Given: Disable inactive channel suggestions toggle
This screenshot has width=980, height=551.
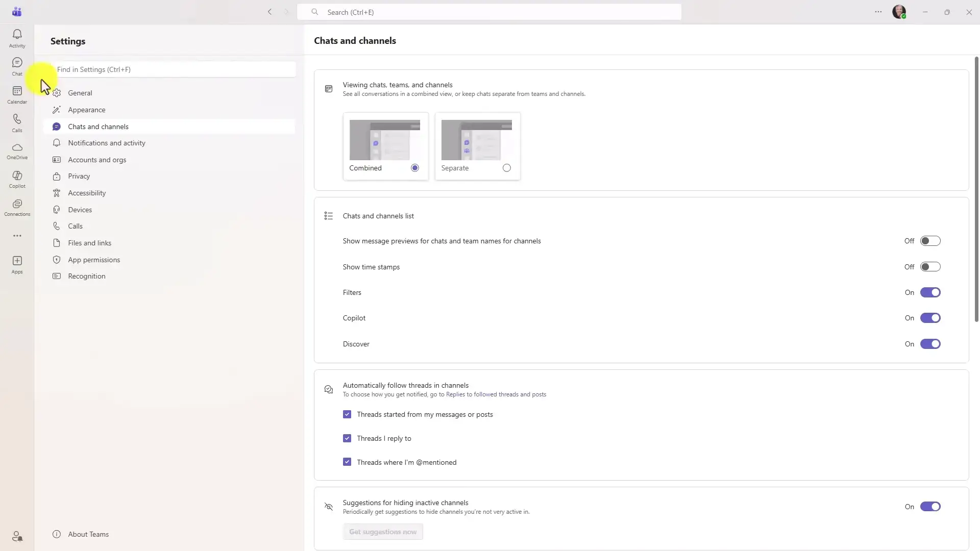Looking at the screenshot, I should point(930,507).
